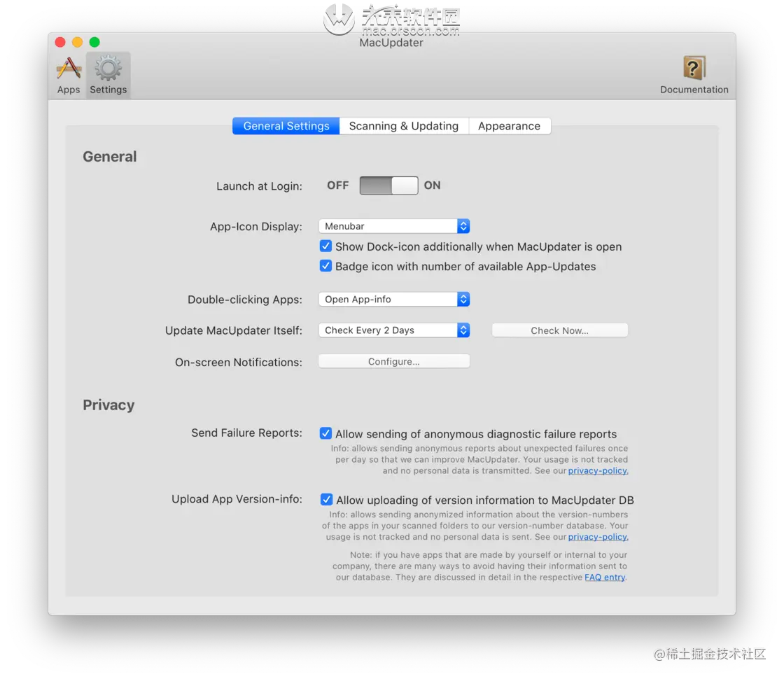
Task: Open privacy-policy link under Upload App Version-info
Action: coord(598,536)
